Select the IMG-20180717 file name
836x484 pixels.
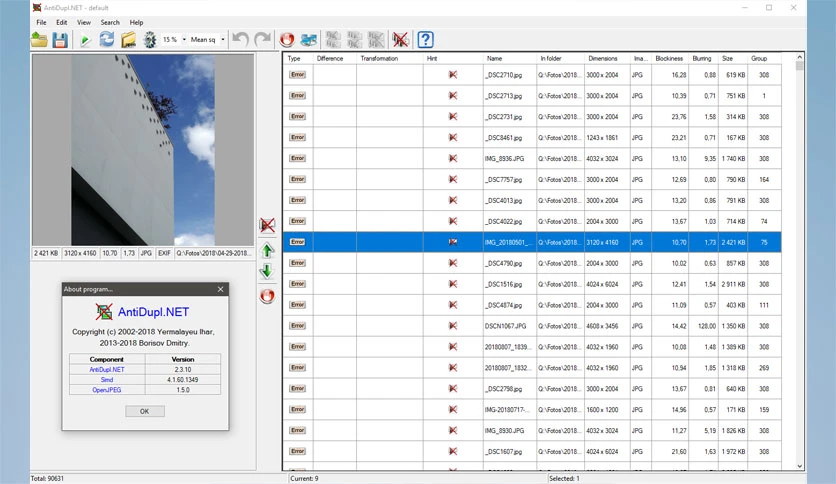tap(507, 409)
